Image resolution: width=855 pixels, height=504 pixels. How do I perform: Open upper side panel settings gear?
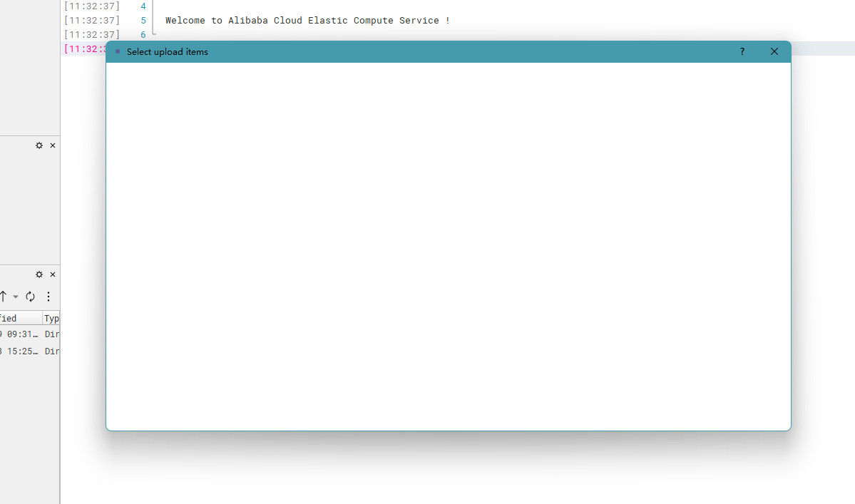coord(39,145)
